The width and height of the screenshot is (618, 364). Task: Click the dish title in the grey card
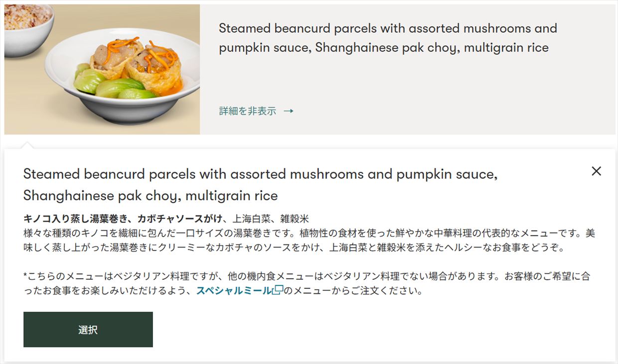tap(387, 38)
